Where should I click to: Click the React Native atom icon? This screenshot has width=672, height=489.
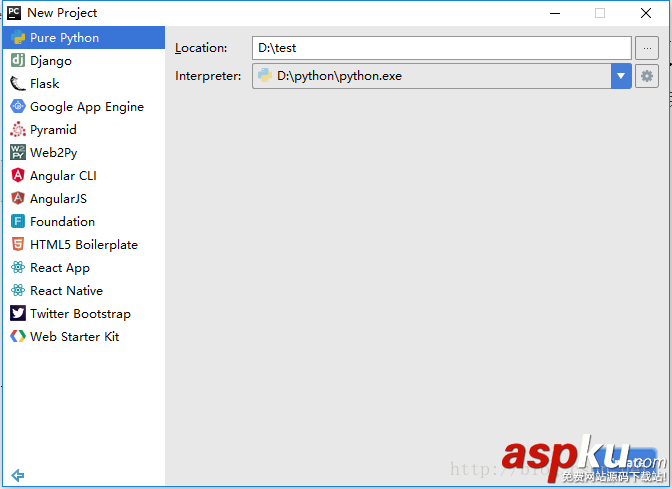[x=18, y=291]
